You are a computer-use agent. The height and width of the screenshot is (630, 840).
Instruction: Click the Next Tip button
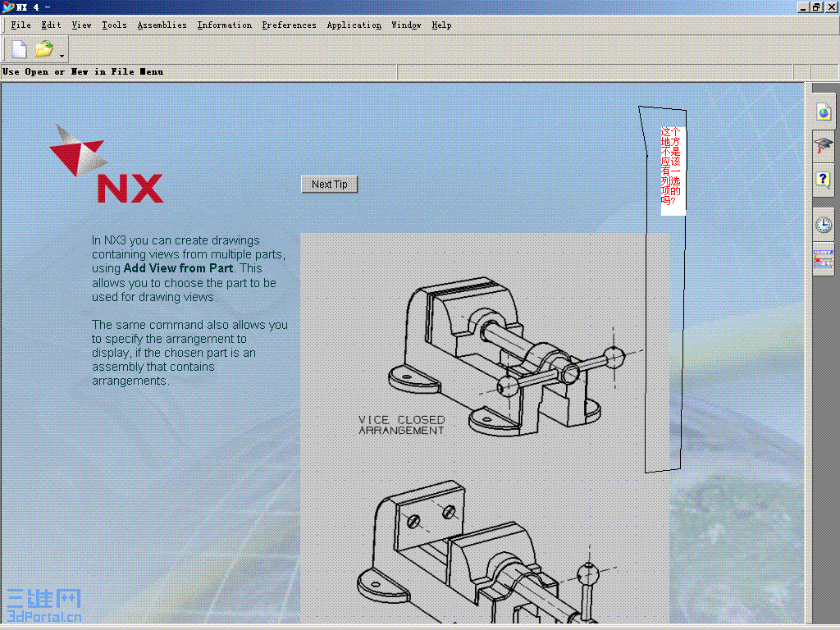[x=330, y=185]
